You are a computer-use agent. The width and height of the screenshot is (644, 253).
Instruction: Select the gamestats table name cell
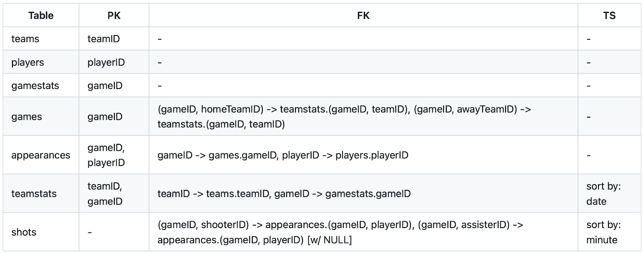pos(35,86)
